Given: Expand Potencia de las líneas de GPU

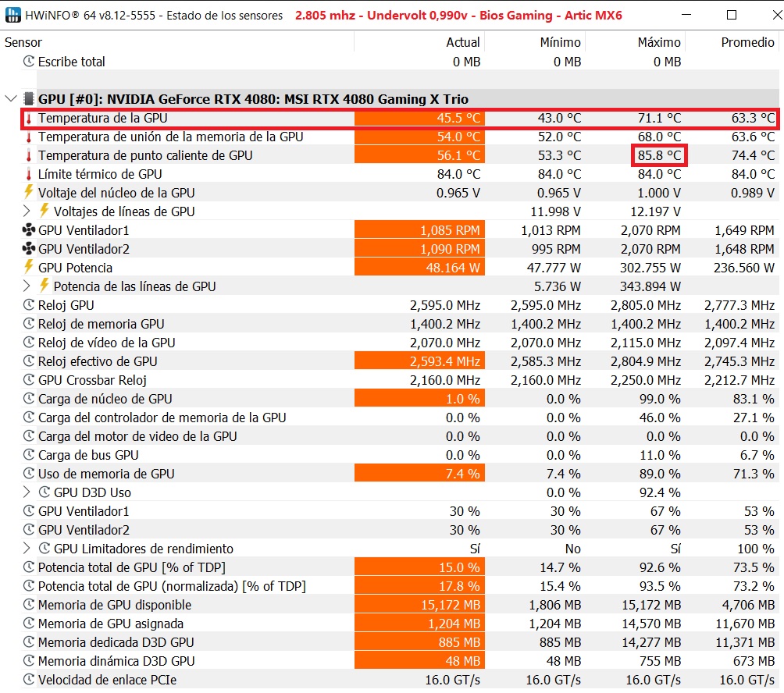Looking at the screenshot, I should coord(27,286).
